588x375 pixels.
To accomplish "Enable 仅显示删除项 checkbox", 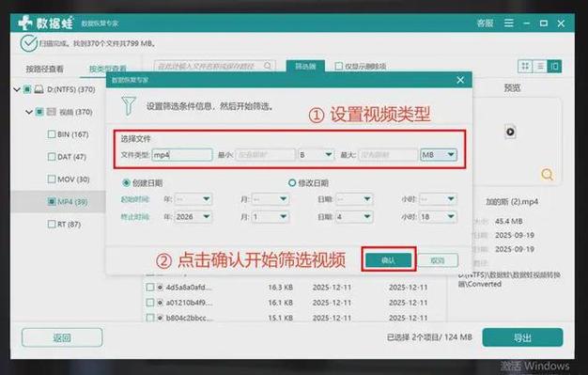I will click(x=339, y=66).
